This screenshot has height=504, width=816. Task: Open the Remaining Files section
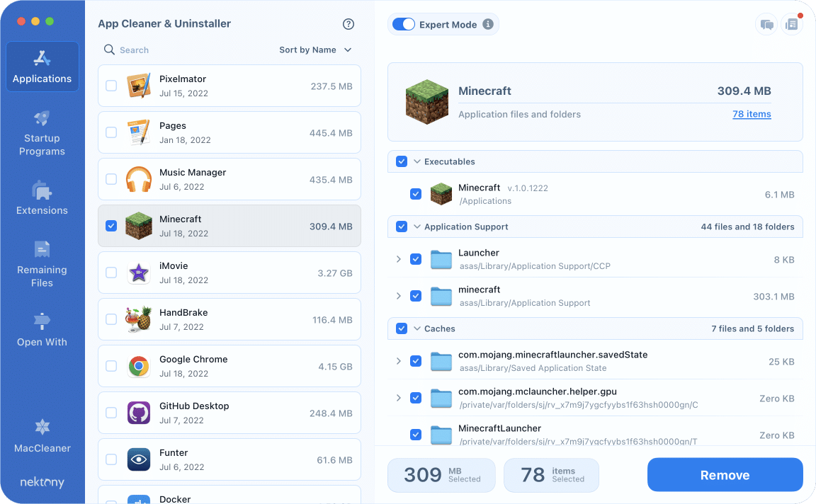click(x=42, y=264)
